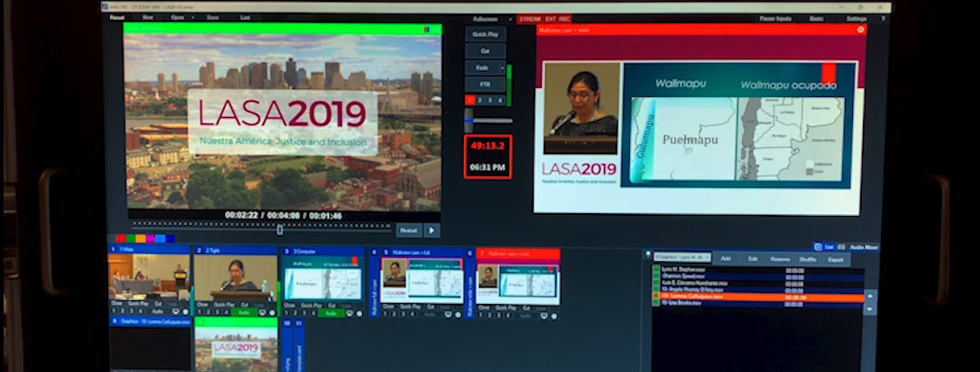This screenshot has height=372, width=980.
Task: Toggle the REC recording button
Action: 564,19
